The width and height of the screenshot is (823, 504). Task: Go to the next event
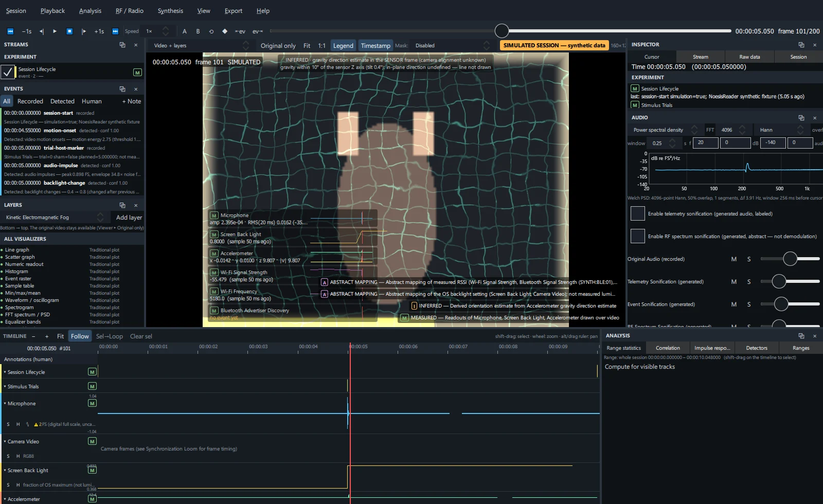pos(258,31)
